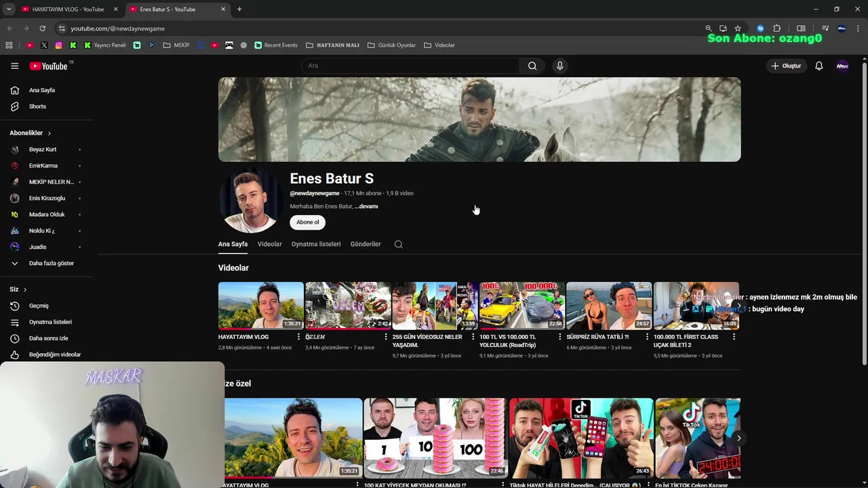Open options for 100 TL VS 100.000 TL video

560,337
